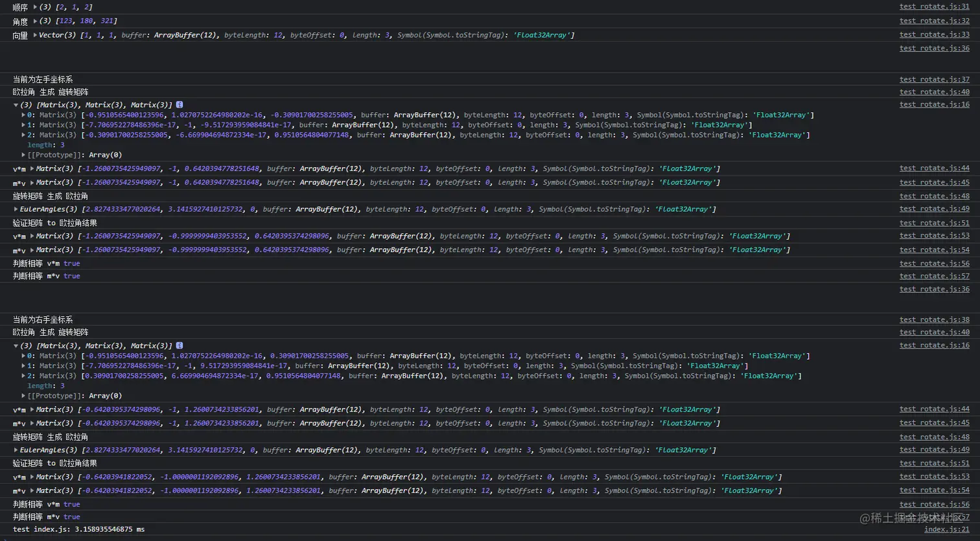Expand m*v Matrix(3) containing -1.0000001192092896
This screenshot has width=980, height=541.
click(x=32, y=490)
